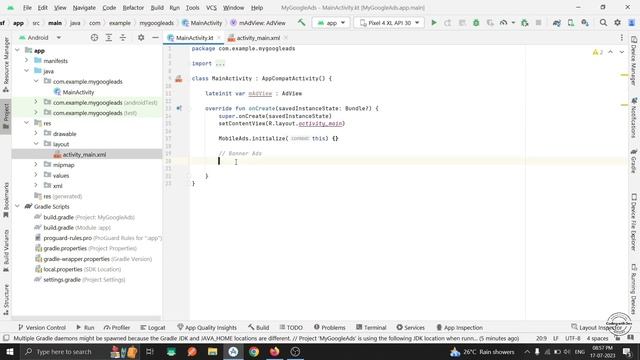Screen dimensions: 640x360
Task: Open the File menu
Action: click(27, 8)
